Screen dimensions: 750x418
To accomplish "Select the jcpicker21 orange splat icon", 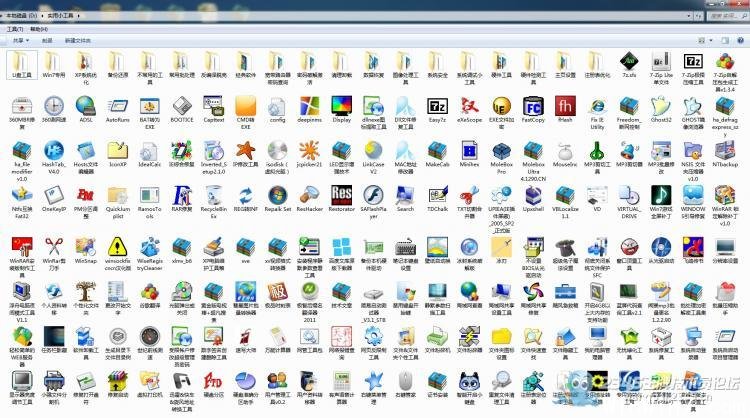I will [309, 151].
